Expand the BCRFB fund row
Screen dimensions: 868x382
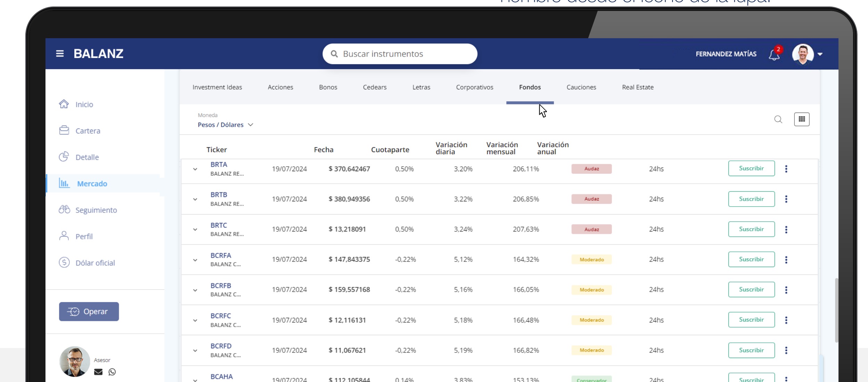[x=195, y=290]
